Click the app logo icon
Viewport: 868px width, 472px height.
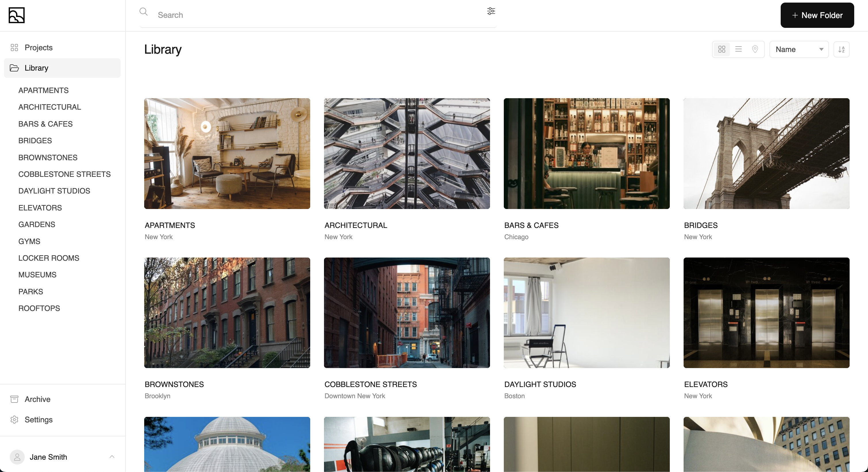coord(16,15)
